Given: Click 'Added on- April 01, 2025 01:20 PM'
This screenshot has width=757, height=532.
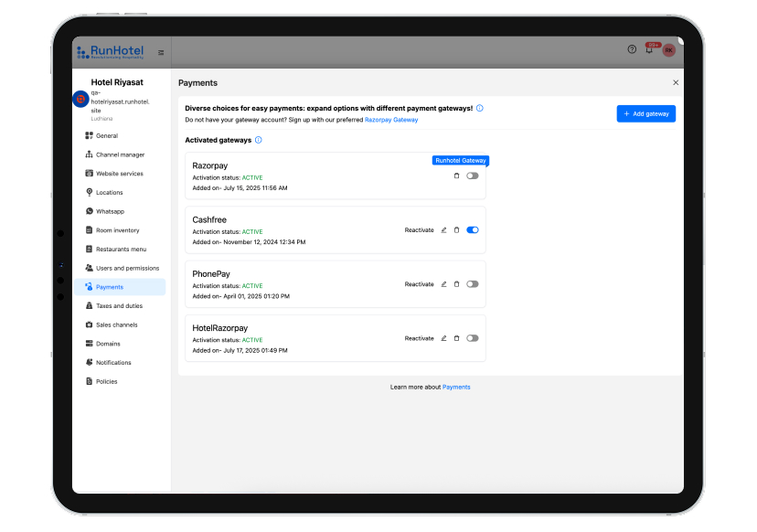Looking at the screenshot, I should tap(241, 296).
